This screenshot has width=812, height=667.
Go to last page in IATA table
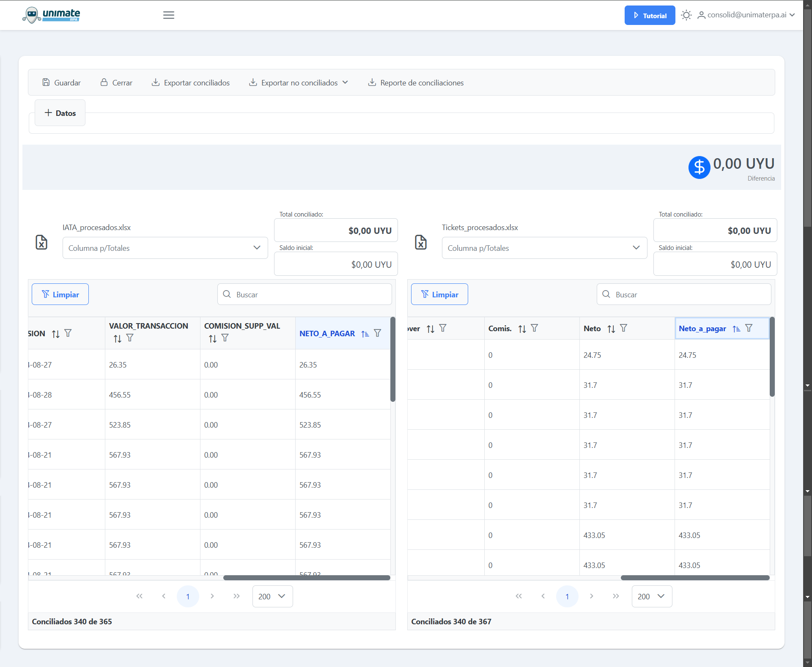click(236, 596)
